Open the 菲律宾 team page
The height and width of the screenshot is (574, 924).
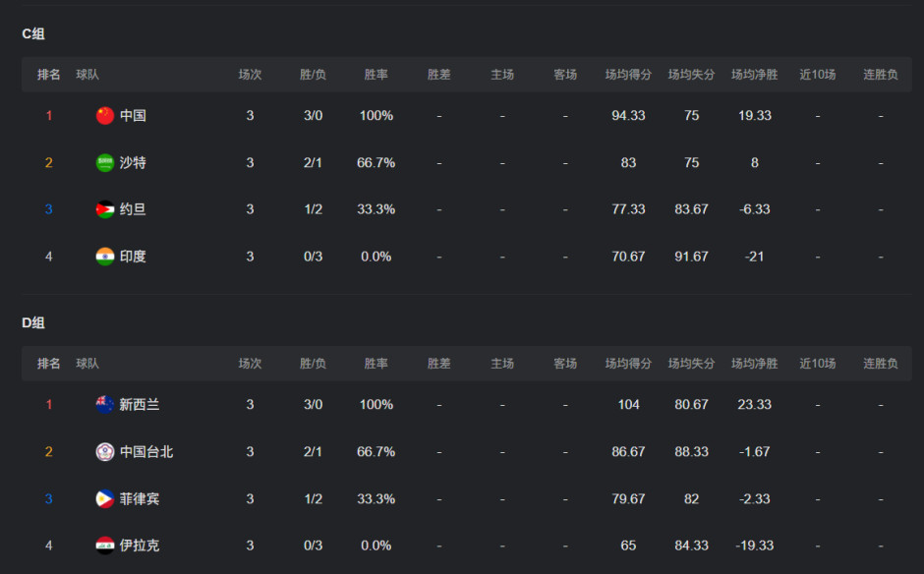click(140, 498)
